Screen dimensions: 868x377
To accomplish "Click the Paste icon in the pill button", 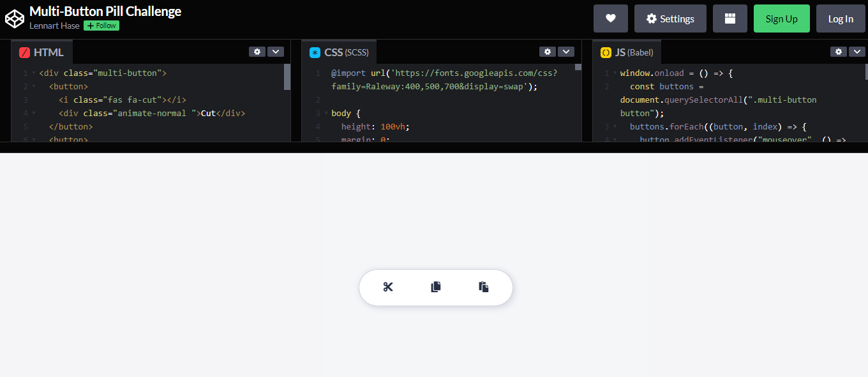I will click(x=483, y=287).
